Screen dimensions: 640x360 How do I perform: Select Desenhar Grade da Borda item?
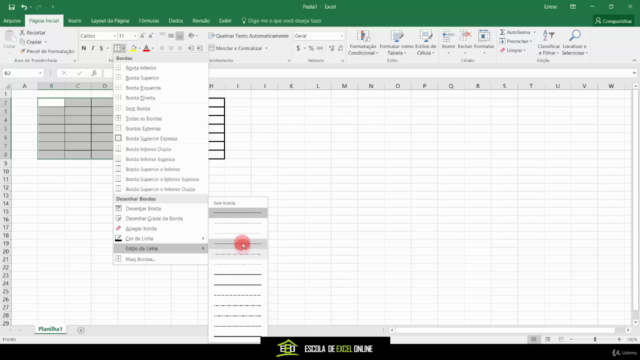(160, 218)
